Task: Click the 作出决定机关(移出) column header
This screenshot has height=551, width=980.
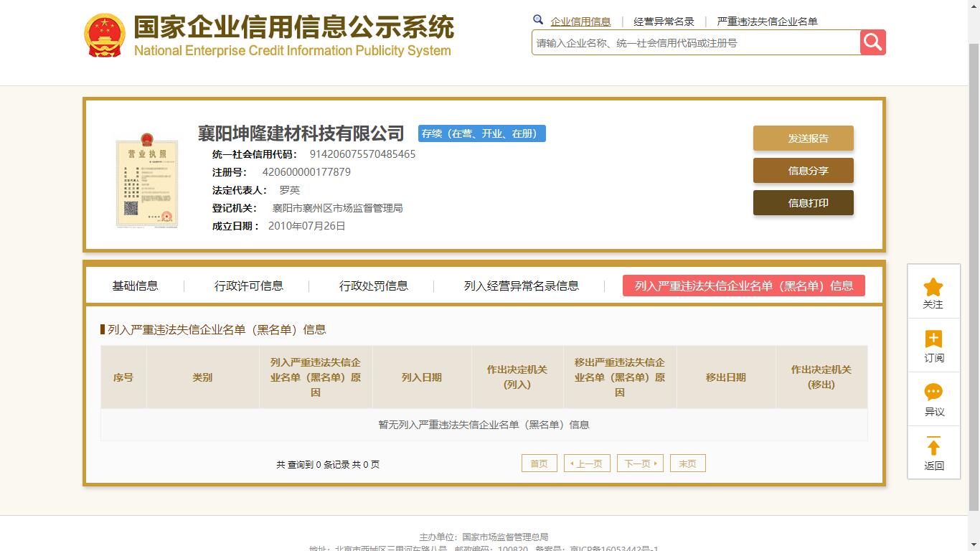Action: (x=821, y=377)
